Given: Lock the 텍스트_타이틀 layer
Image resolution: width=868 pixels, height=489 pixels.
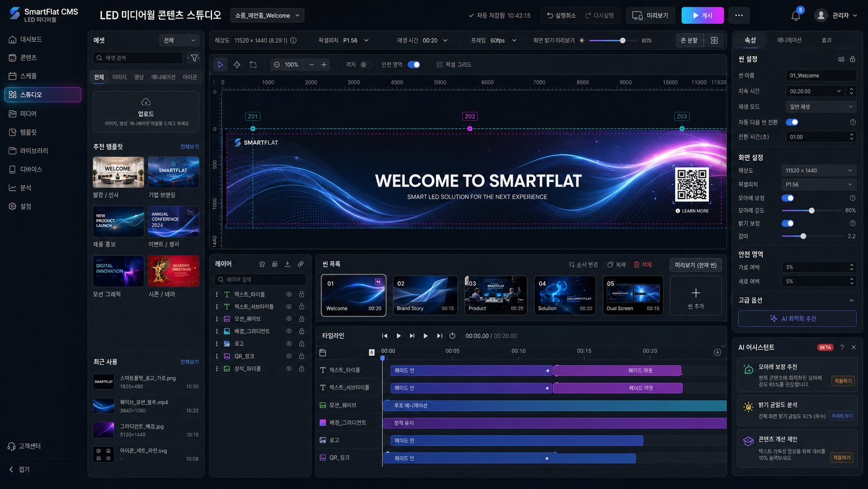Looking at the screenshot, I should (x=301, y=294).
